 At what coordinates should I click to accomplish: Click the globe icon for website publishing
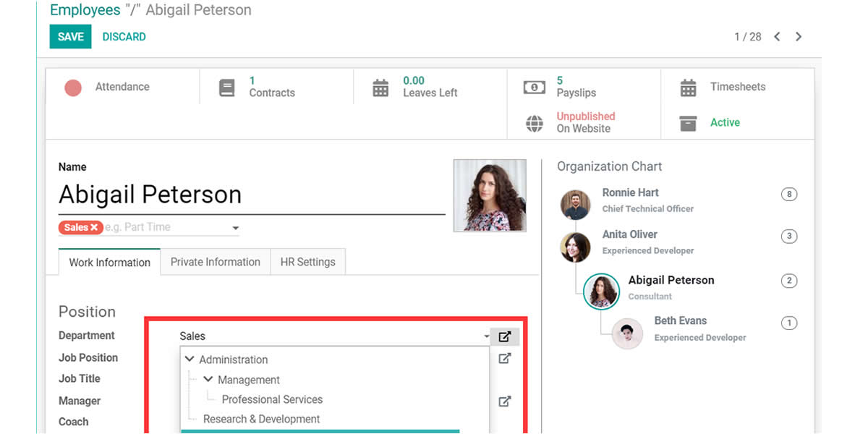[534, 124]
